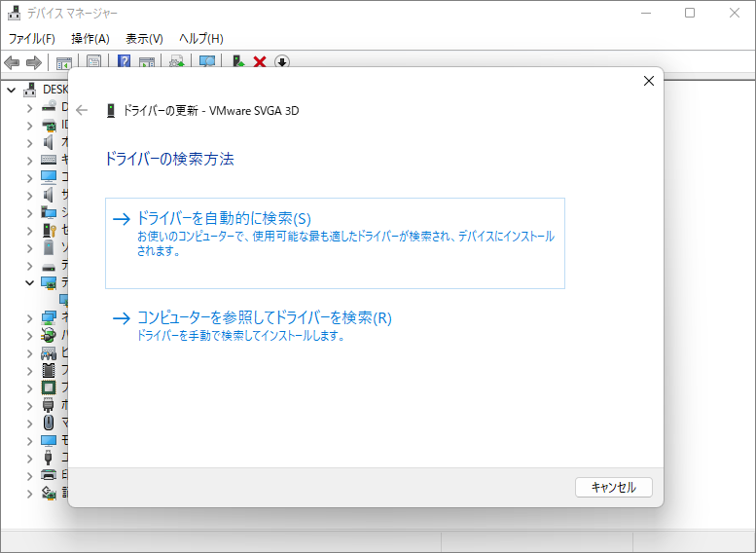Maximize the デバイス マネージャー window
756x553 pixels.
(x=690, y=13)
